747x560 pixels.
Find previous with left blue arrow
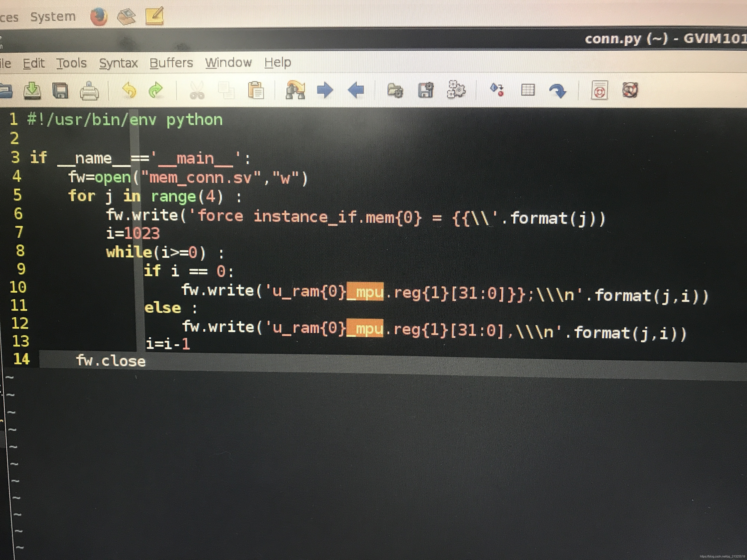click(356, 90)
